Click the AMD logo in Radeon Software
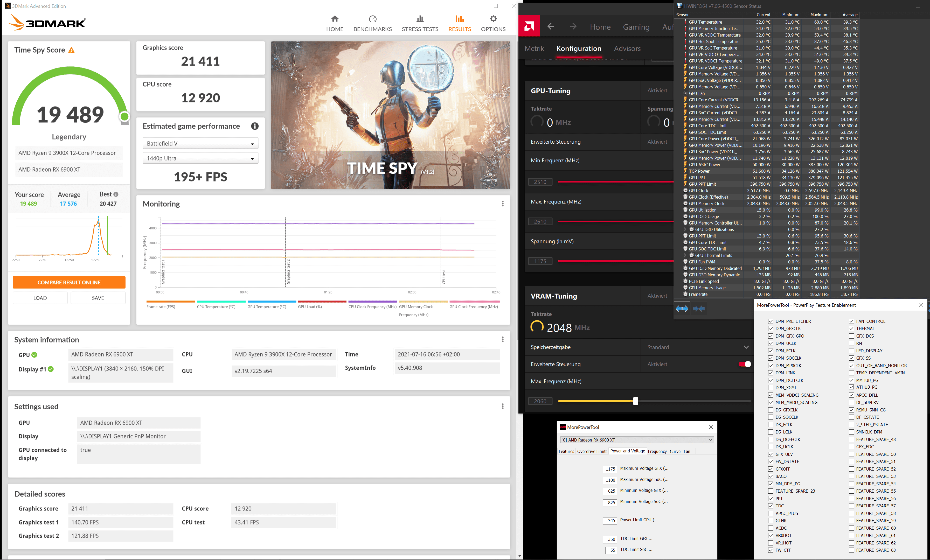 tap(529, 26)
